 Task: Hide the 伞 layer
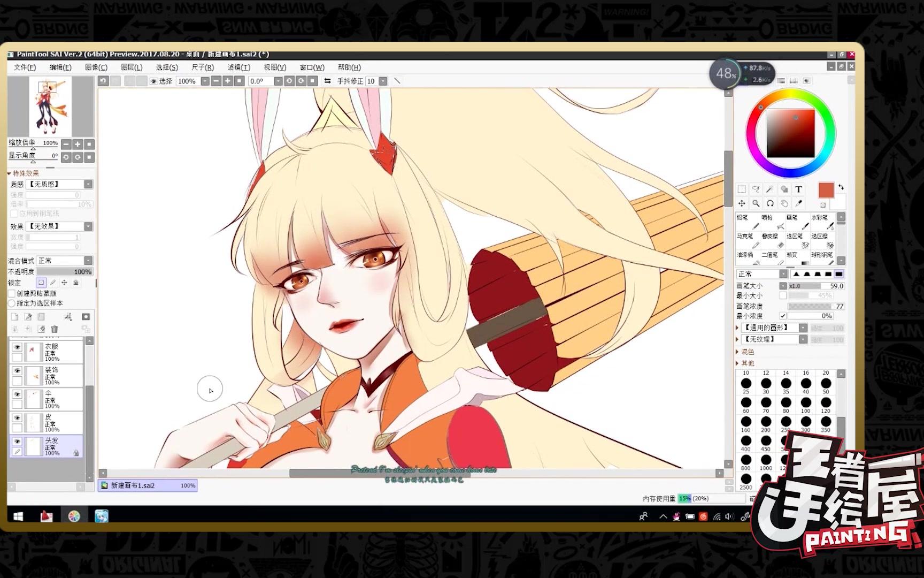pos(17,394)
